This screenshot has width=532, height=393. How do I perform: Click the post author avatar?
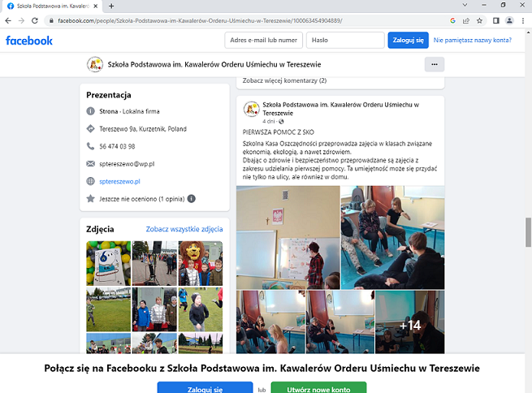252,109
